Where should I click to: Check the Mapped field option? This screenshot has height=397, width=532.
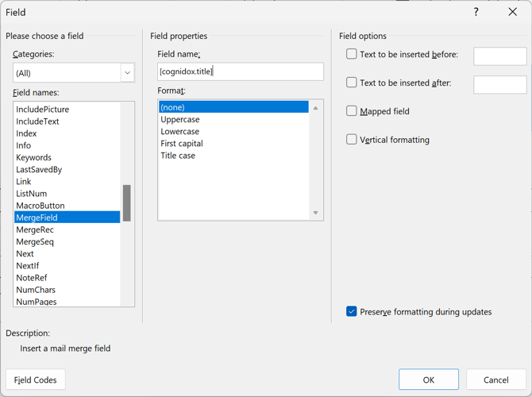[x=352, y=111]
